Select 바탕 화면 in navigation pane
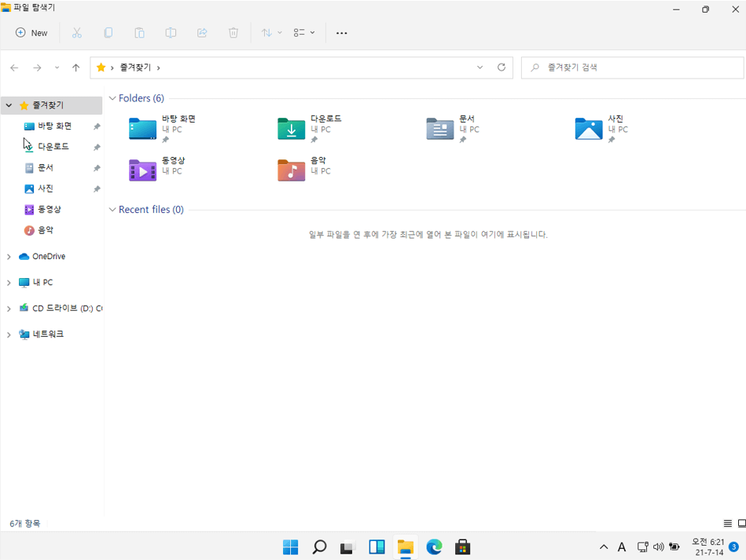 55,126
